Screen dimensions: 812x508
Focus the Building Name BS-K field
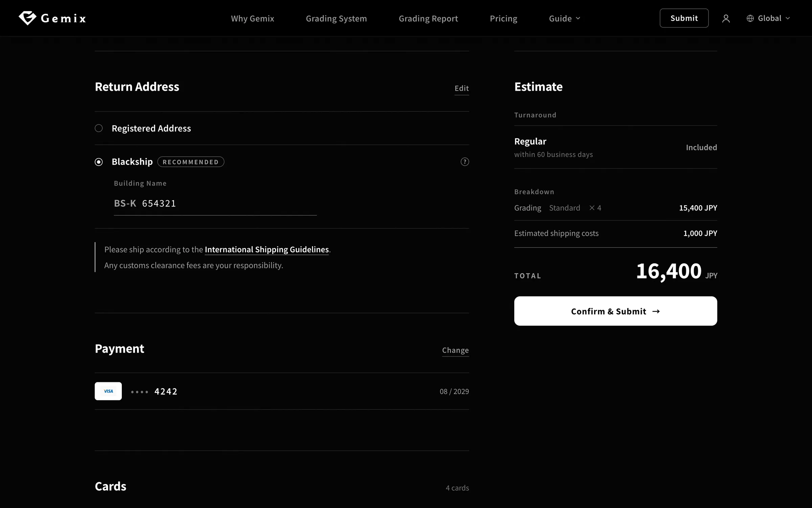215,204
